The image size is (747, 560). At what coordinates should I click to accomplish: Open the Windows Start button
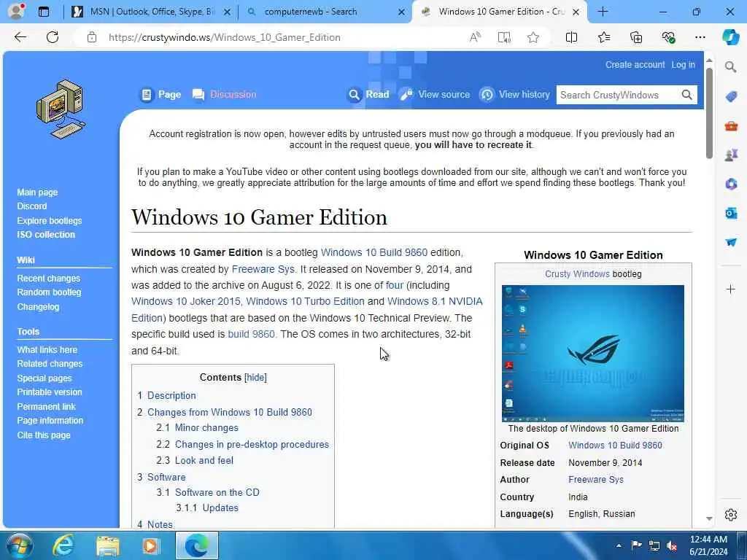(x=18, y=545)
